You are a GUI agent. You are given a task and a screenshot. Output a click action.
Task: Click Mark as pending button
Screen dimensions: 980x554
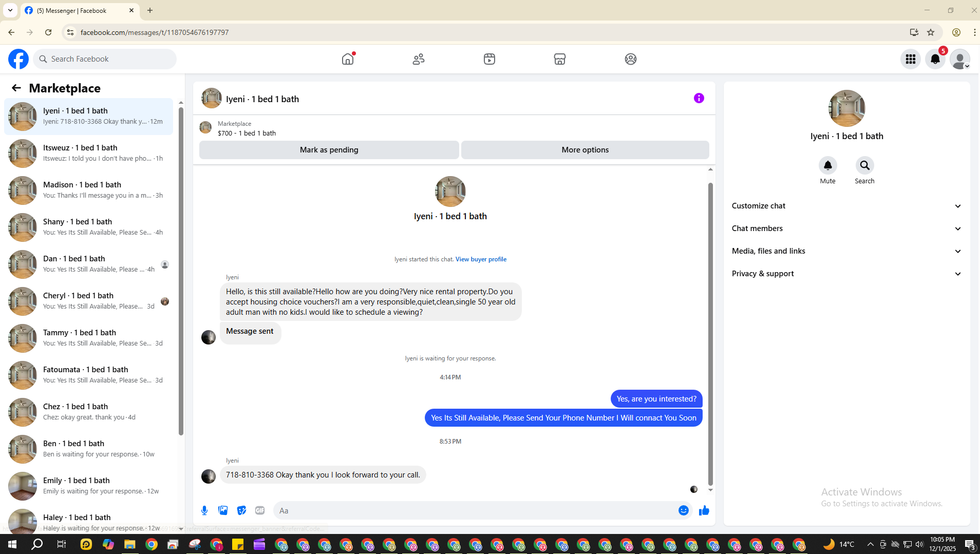click(x=329, y=150)
